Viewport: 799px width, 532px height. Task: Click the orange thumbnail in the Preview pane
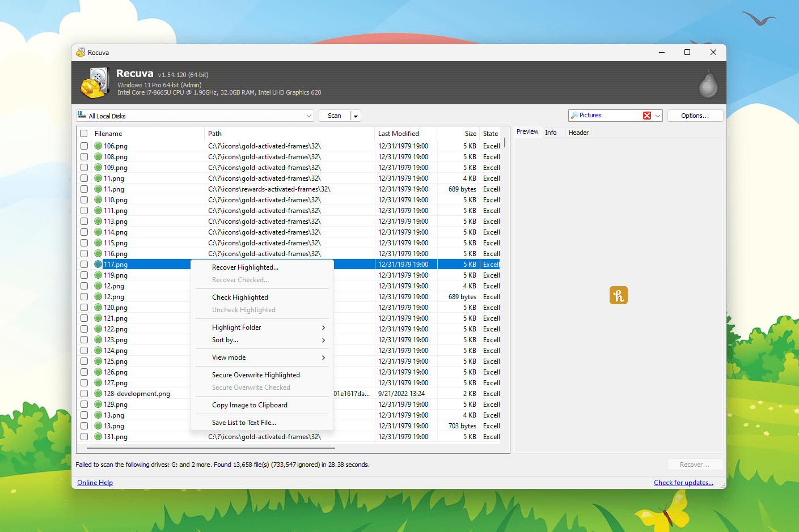618,295
